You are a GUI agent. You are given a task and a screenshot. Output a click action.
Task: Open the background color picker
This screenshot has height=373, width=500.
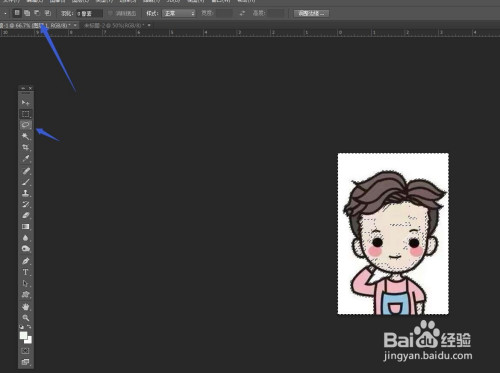coord(29,341)
